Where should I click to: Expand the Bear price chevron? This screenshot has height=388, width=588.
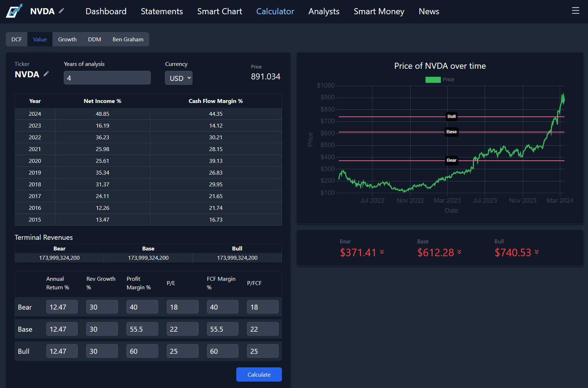click(382, 252)
